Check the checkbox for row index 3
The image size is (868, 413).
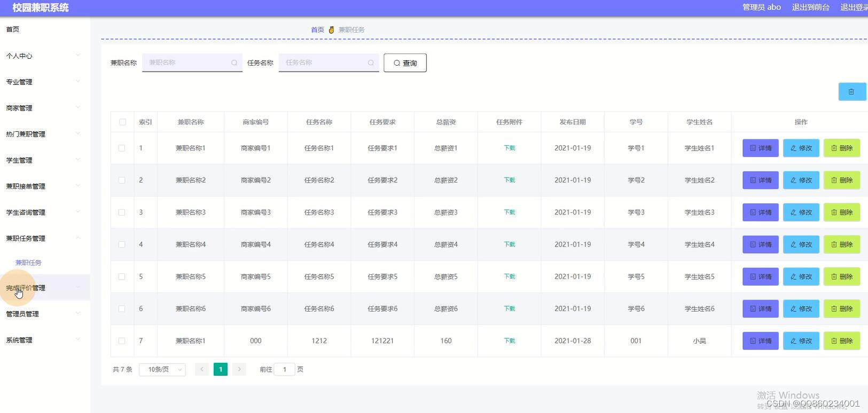tap(122, 212)
